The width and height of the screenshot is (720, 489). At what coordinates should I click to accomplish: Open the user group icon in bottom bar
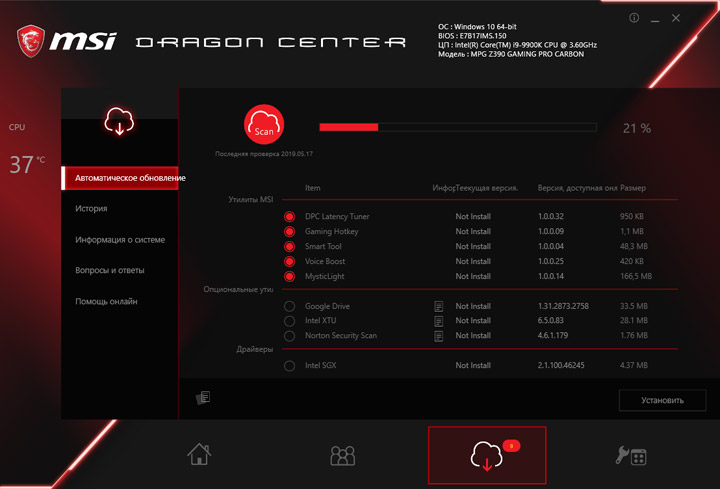click(x=343, y=455)
